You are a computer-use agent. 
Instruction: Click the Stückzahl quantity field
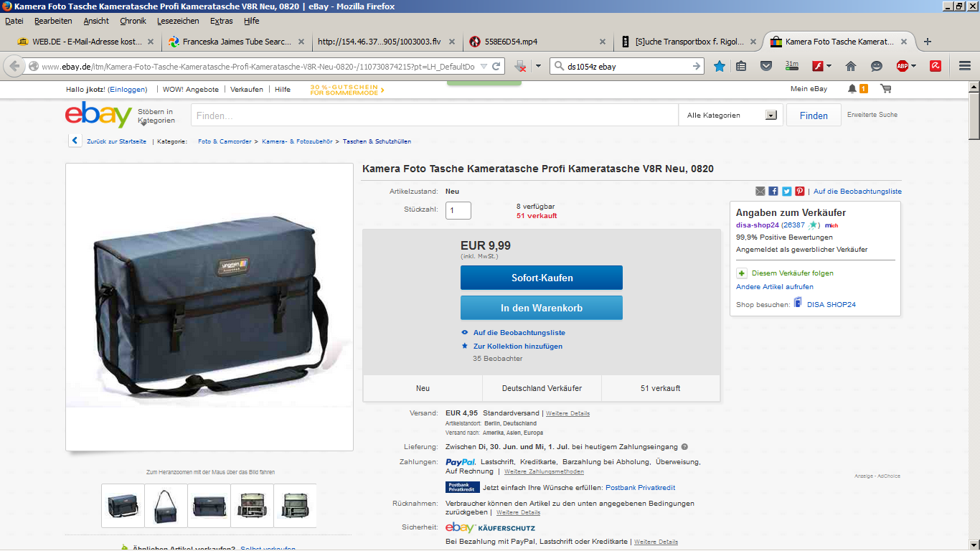coord(458,210)
